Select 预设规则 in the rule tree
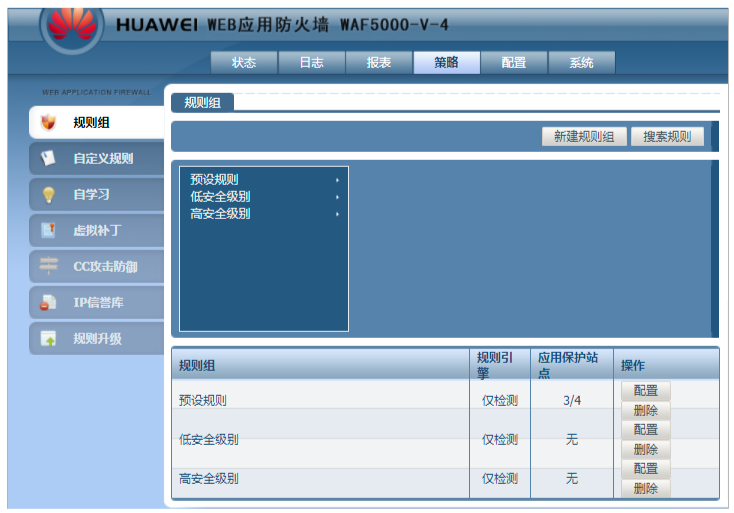 214,179
